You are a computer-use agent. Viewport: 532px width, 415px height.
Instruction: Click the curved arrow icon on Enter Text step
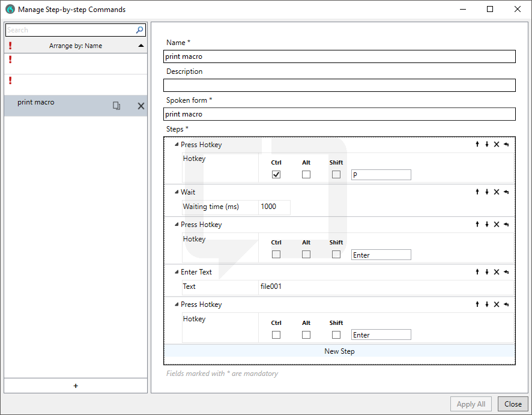pos(506,272)
